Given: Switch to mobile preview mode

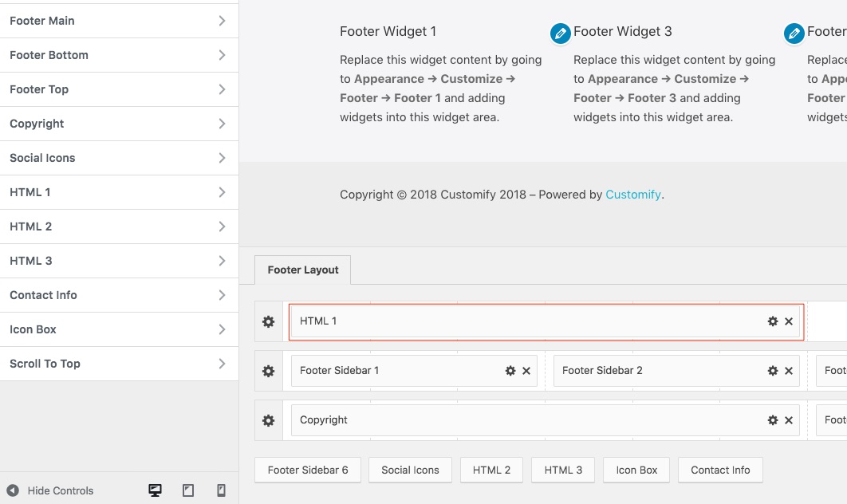Looking at the screenshot, I should coord(221,490).
